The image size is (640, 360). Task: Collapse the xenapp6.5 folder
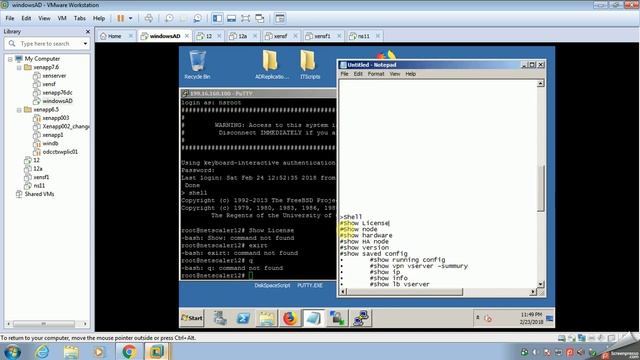(x=19, y=110)
